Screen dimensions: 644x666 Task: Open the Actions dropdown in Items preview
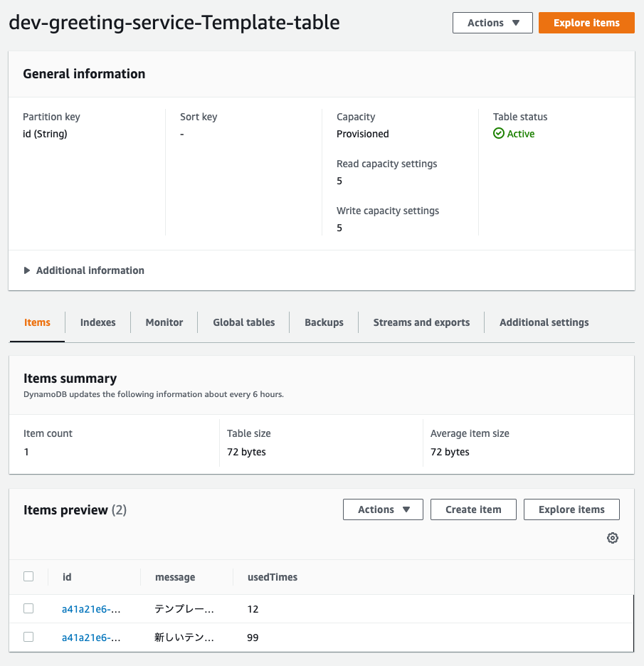(x=383, y=509)
